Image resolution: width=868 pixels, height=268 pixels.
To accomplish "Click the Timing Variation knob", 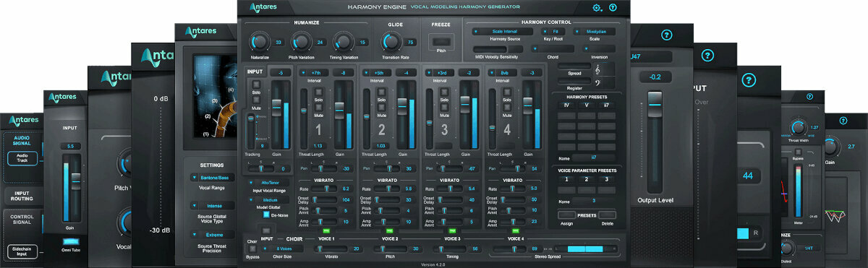I will click(x=344, y=43).
